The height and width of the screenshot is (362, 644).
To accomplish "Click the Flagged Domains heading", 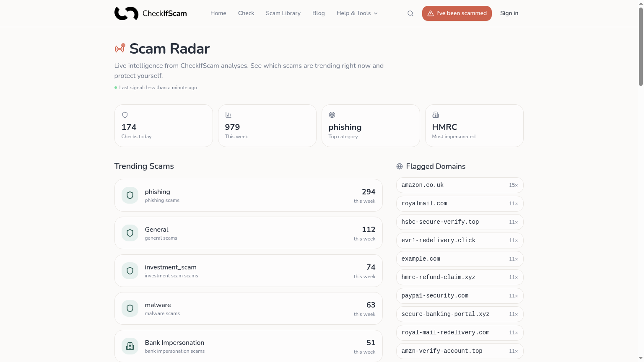I will click(436, 166).
